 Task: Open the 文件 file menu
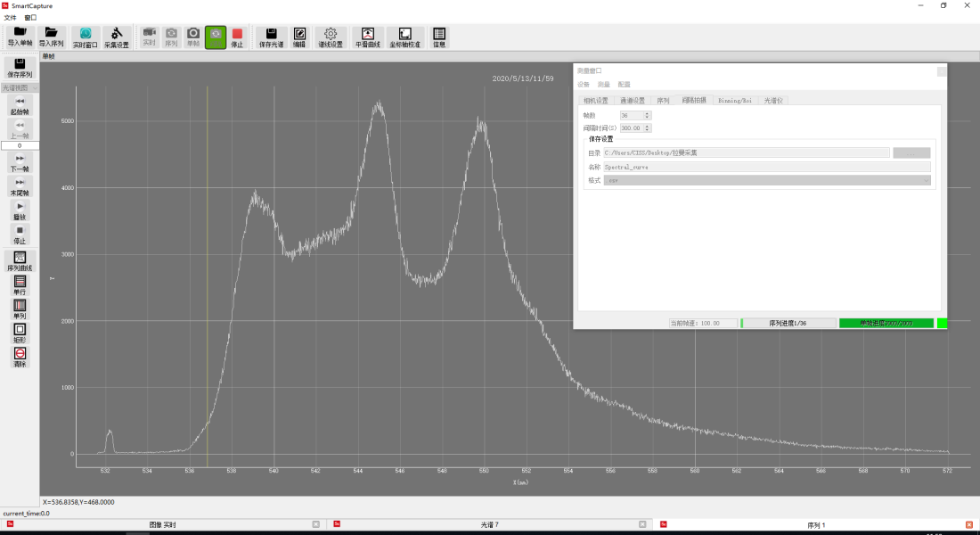[x=10, y=17]
